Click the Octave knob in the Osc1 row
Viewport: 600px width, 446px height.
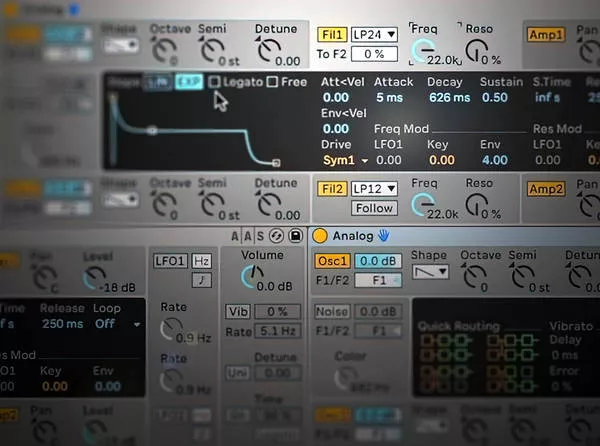tap(474, 277)
